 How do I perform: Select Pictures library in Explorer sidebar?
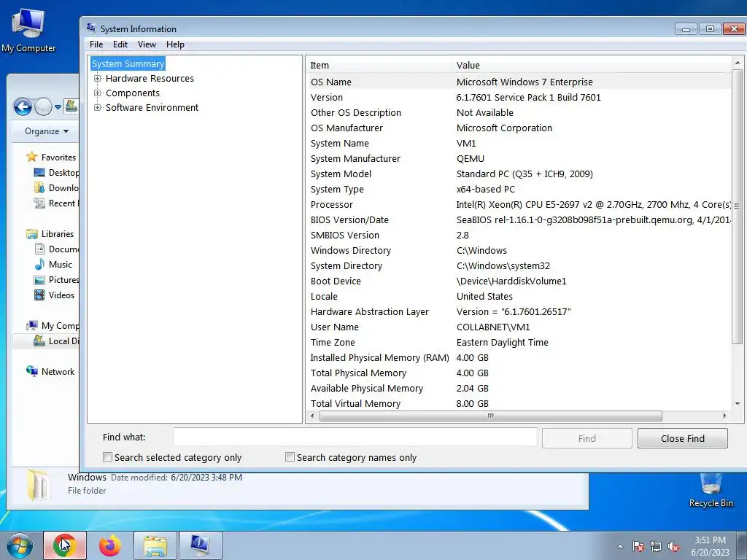click(x=56, y=279)
